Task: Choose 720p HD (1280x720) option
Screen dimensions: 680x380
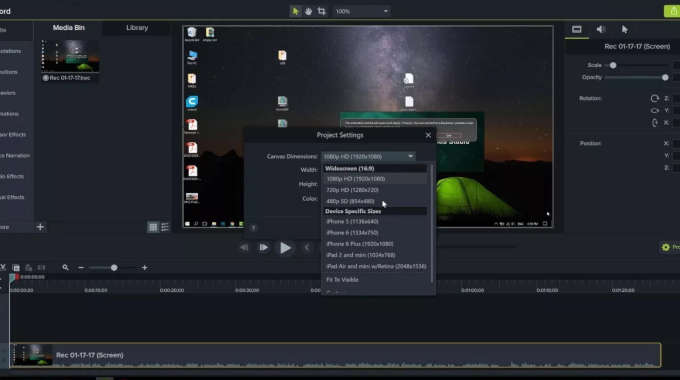Action: pos(375,190)
